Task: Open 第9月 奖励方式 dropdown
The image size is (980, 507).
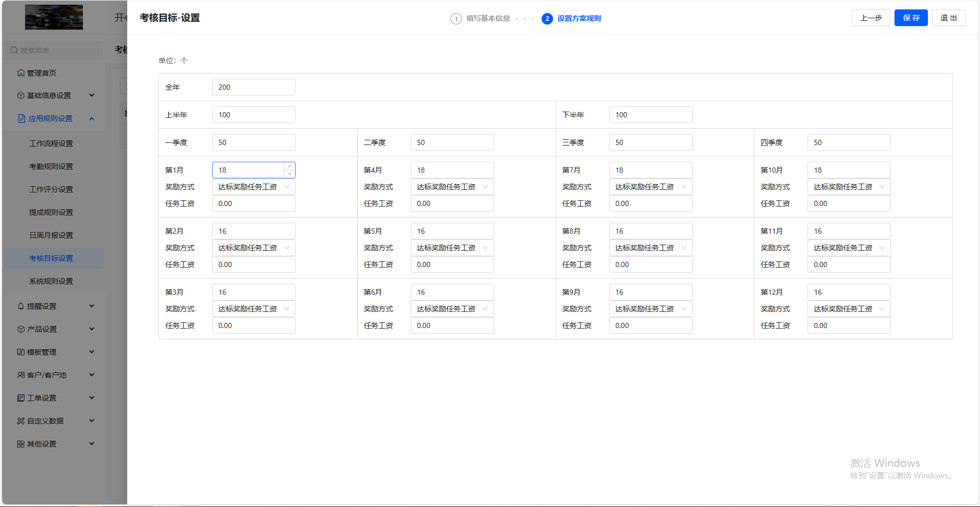Action: [651, 309]
